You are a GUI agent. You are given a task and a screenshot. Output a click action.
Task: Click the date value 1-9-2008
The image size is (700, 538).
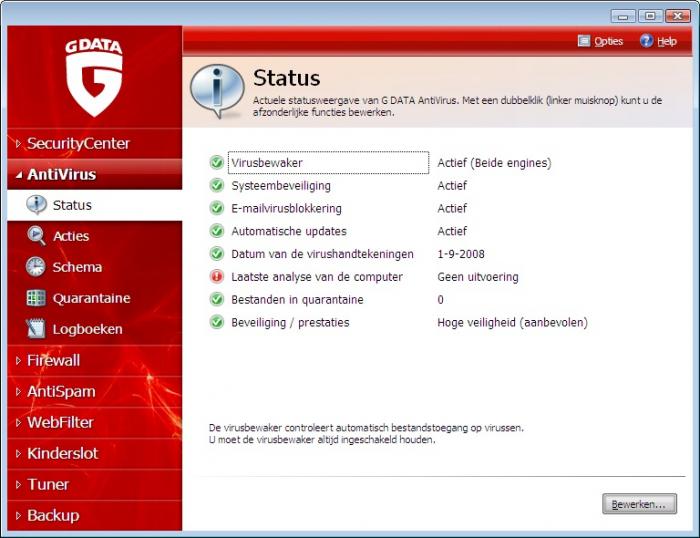pos(461,254)
